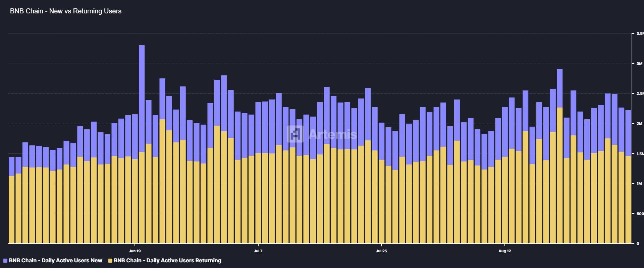Click the 0 y-axis label

(x=638, y=244)
